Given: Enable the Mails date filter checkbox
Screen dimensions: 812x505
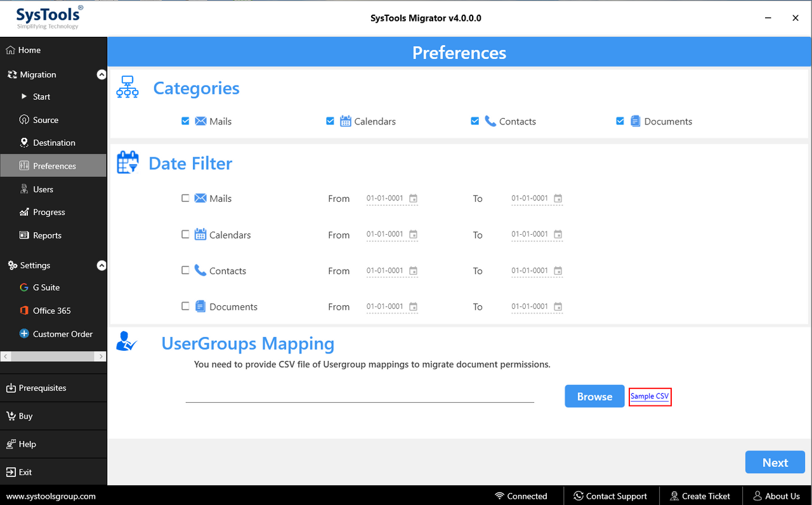Looking at the screenshot, I should [185, 198].
